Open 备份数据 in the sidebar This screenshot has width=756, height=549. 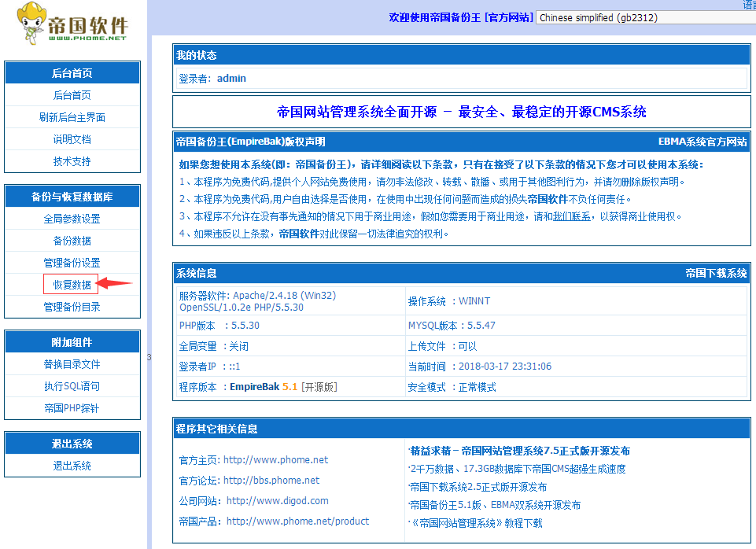[72, 241]
